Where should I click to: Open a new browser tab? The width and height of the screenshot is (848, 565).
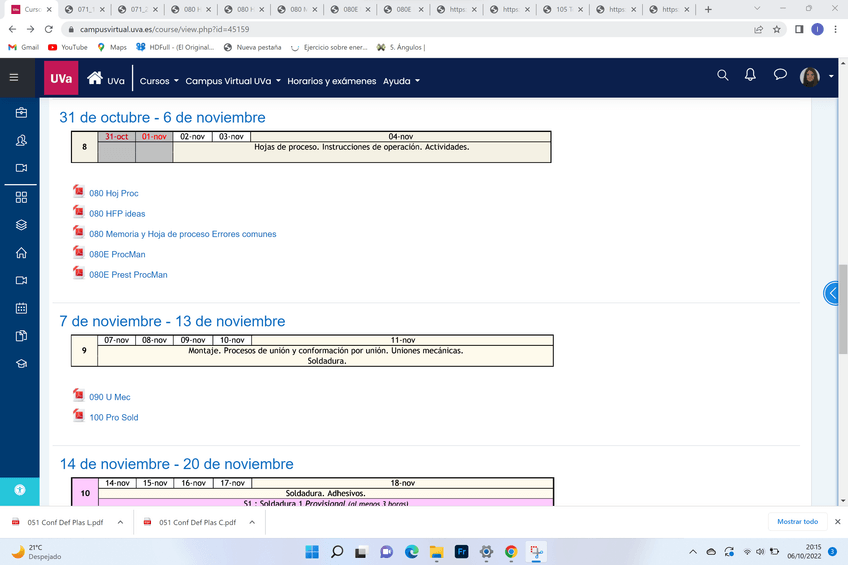click(708, 9)
